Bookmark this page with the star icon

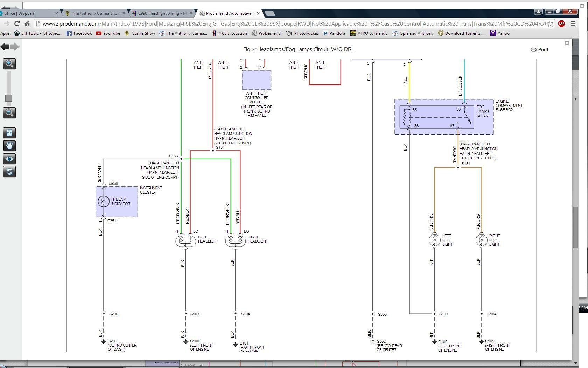(550, 24)
